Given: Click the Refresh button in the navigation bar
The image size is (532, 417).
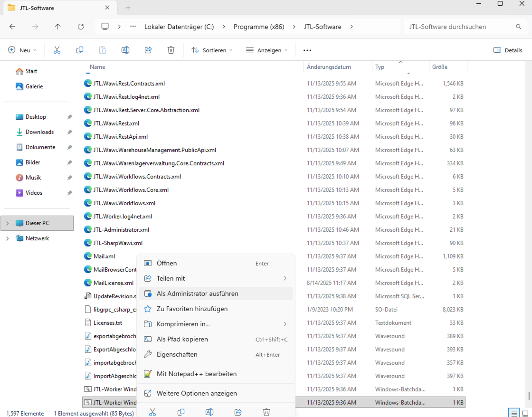Looking at the screenshot, I should coord(81,27).
